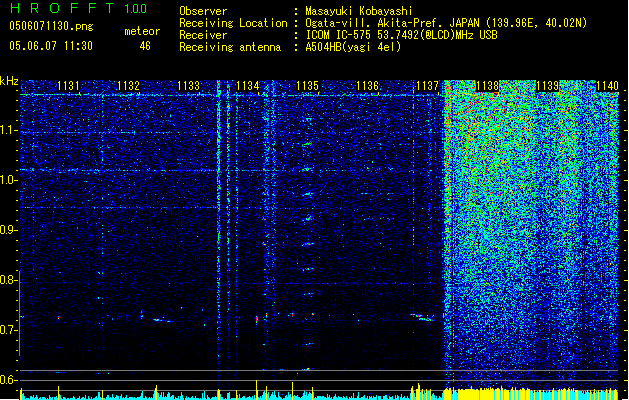
Task: Click time marker 1133 on spectrogram
Action: point(189,85)
